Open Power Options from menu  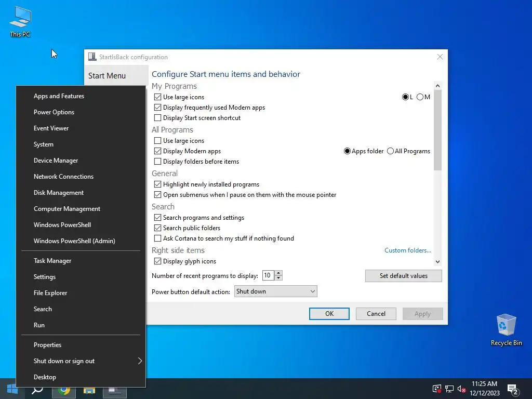click(x=82, y=112)
